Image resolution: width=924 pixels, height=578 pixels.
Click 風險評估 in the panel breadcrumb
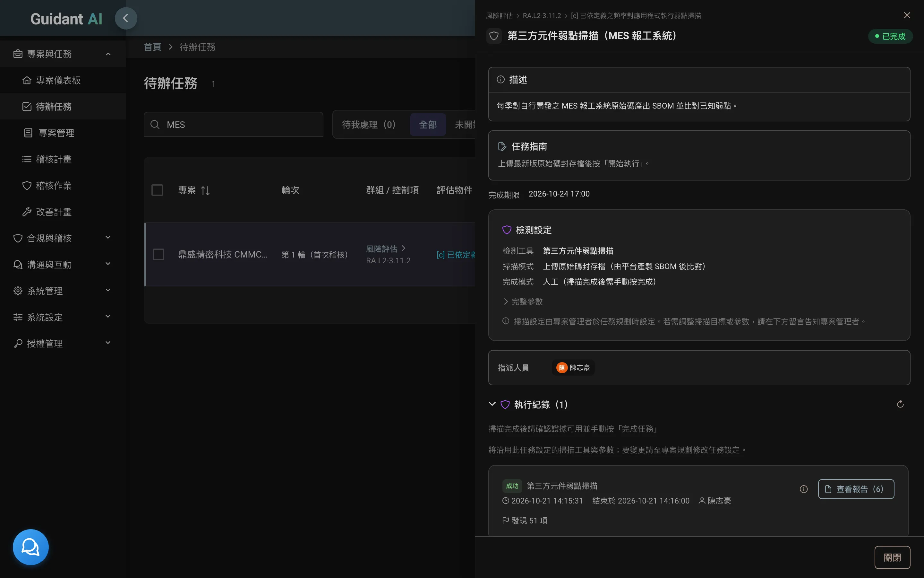pos(499,16)
